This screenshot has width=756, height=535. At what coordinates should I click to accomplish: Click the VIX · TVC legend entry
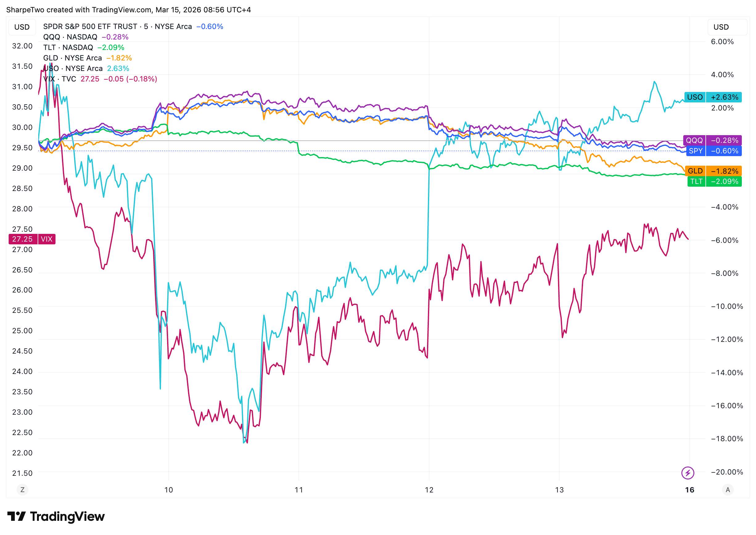coord(60,79)
